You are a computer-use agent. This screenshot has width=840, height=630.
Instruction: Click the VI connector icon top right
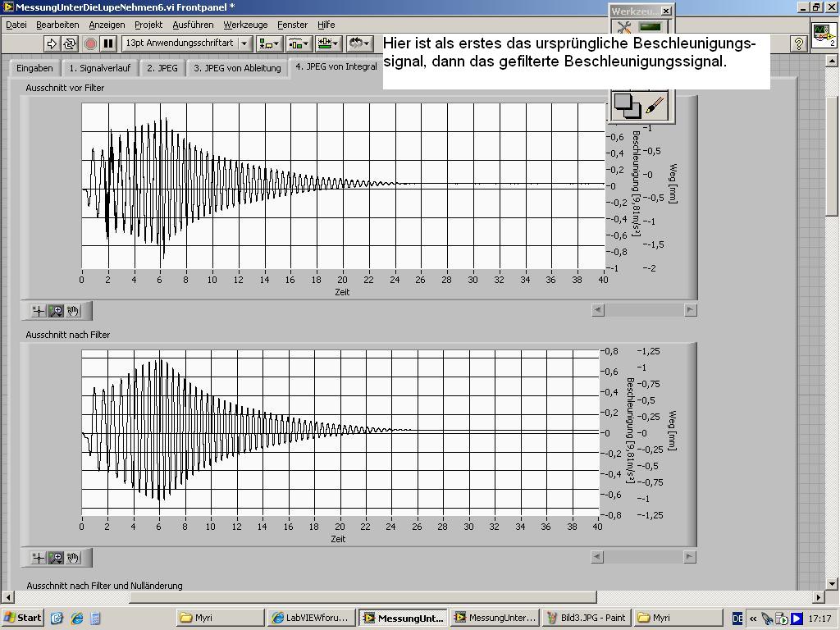(x=823, y=35)
